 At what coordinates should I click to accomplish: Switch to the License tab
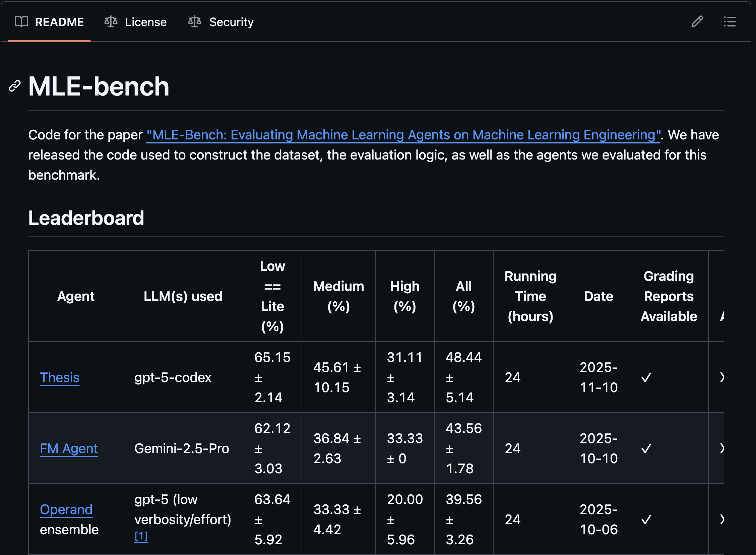coord(146,22)
